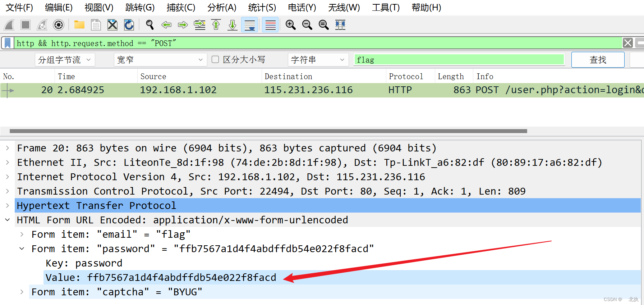Open the 字符串 search type dropdown
This screenshot has width=644, height=305.
coord(318,60)
